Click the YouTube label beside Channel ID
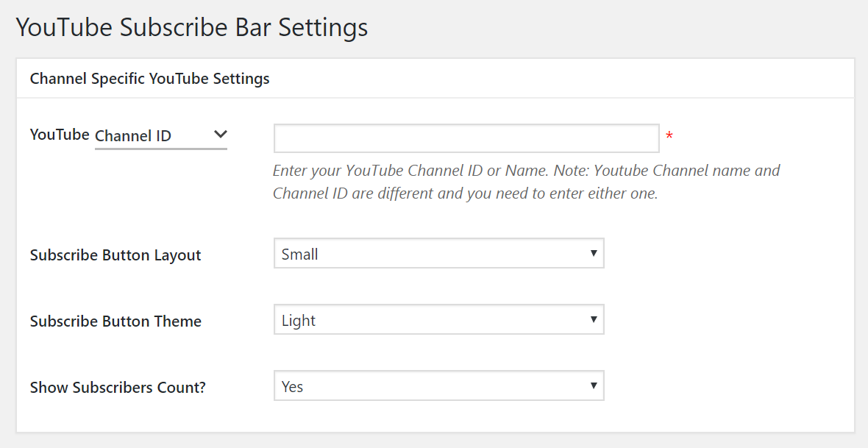This screenshot has width=868, height=448. click(x=59, y=134)
